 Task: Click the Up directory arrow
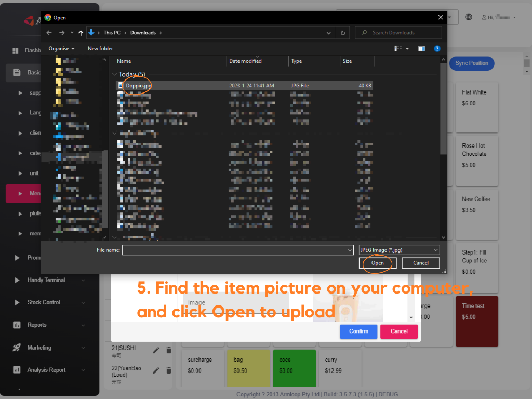click(x=81, y=33)
